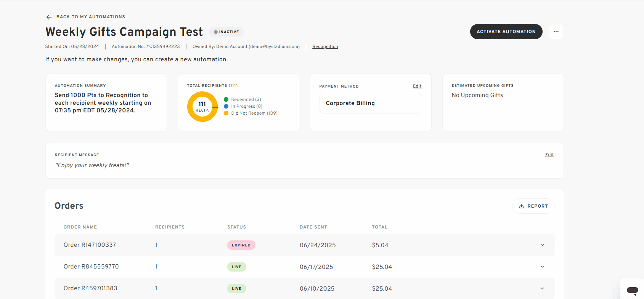Open the chat widget icon
The height and width of the screenshot is (299, 644).
632,291
